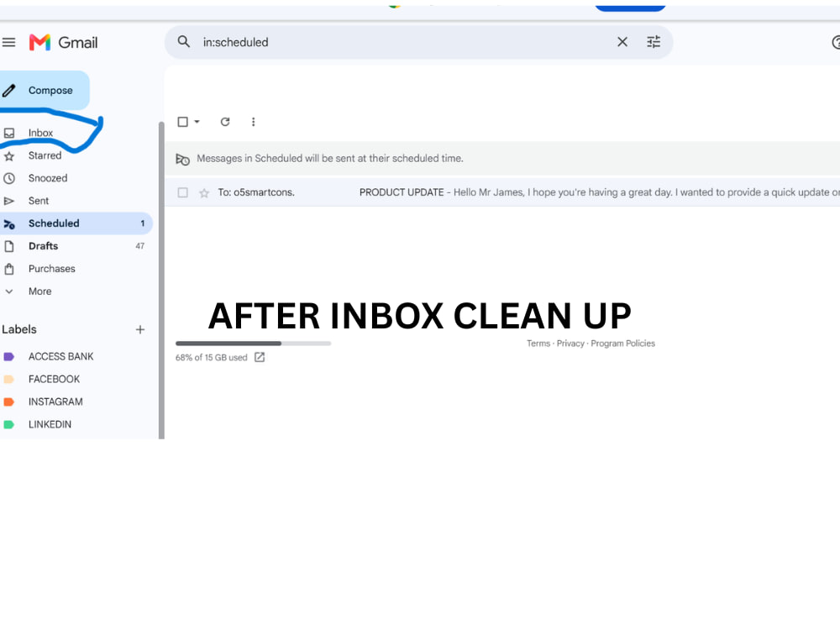Click the Compose button
This screenshot has height=630, width=840.
(x=44, y=91)
